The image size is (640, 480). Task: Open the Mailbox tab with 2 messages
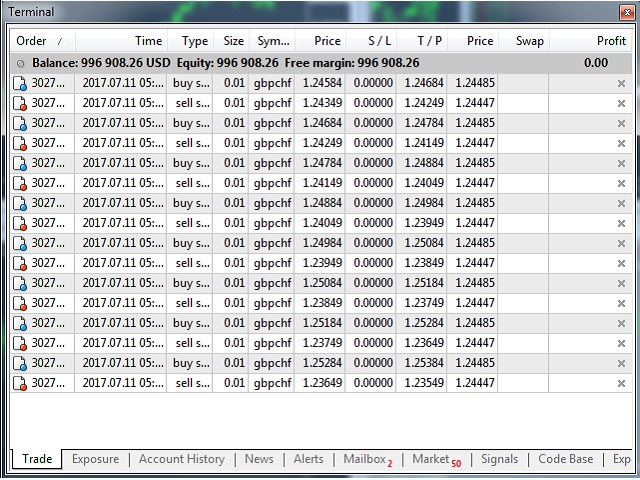click(367, 459)
